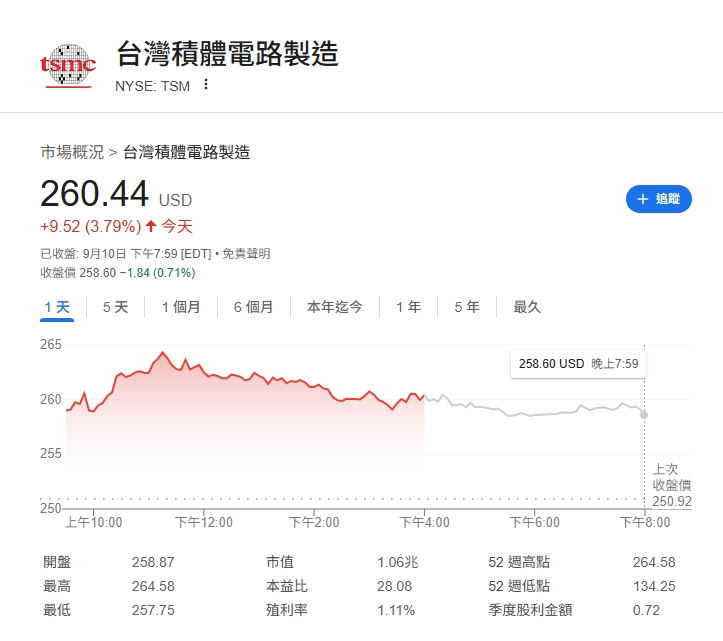Click the 258.60 USD price tooltip
Screen dimensions: 723x641
click(577, 364)
